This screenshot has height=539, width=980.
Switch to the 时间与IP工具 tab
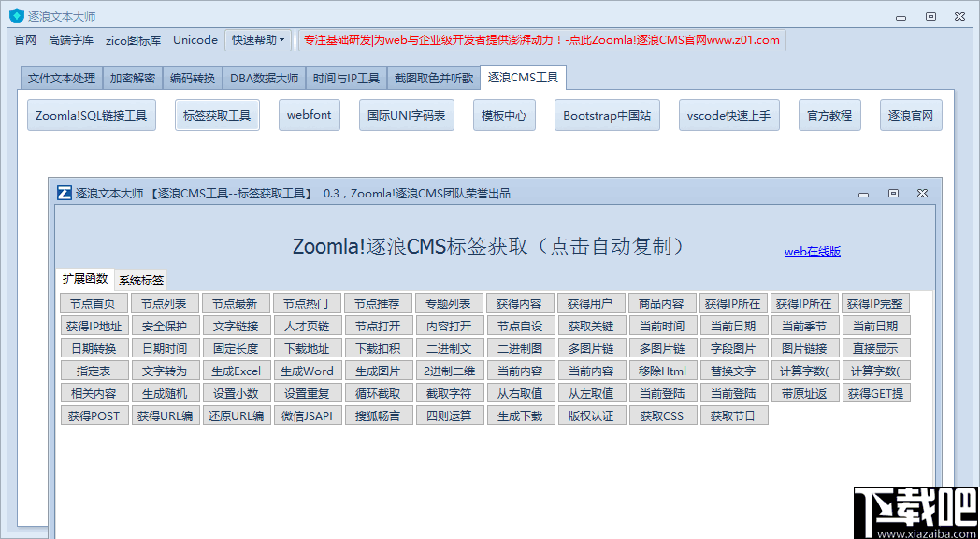pyautogui.click(x=346, y=79)
